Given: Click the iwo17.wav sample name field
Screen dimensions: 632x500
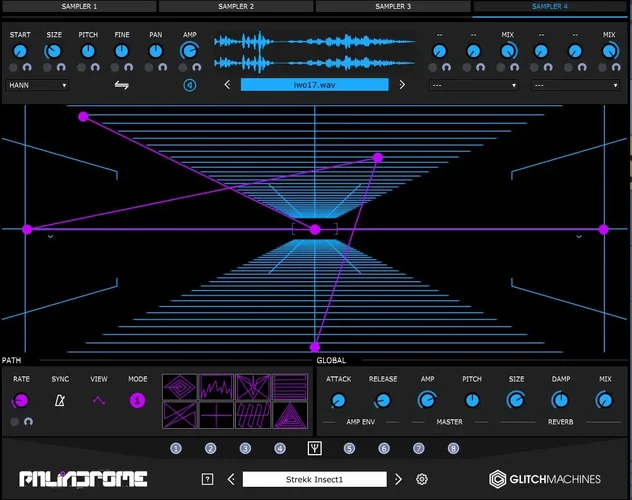Looking at the screenshot, I should 314,85.
